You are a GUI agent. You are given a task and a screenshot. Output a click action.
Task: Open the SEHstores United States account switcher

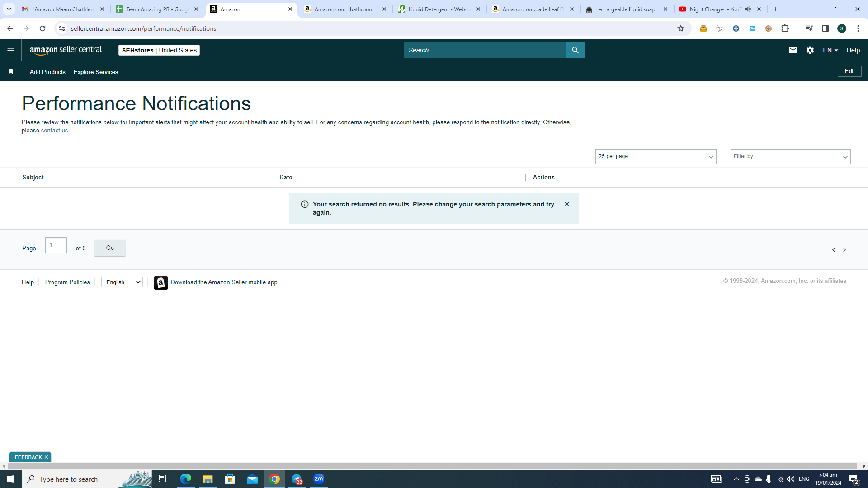coord(159,50)
